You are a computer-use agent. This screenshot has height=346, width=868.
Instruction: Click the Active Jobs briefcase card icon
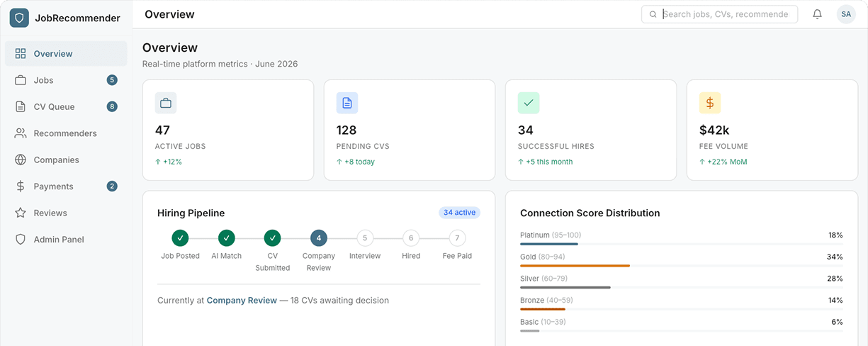[166, 103]
